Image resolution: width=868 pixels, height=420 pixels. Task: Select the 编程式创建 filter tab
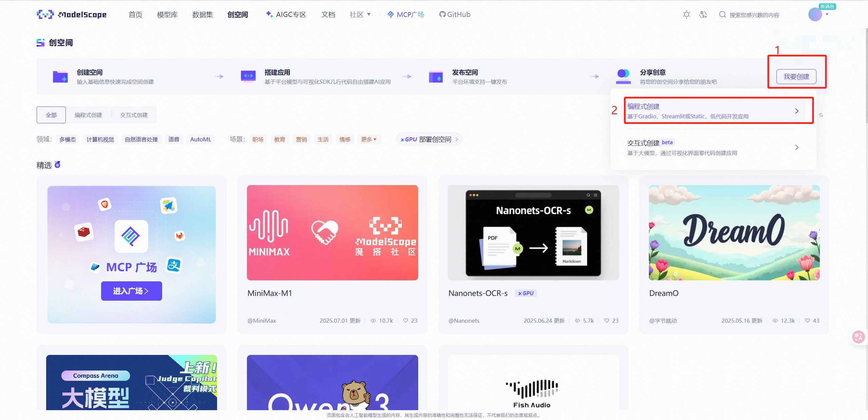point(89,115)
